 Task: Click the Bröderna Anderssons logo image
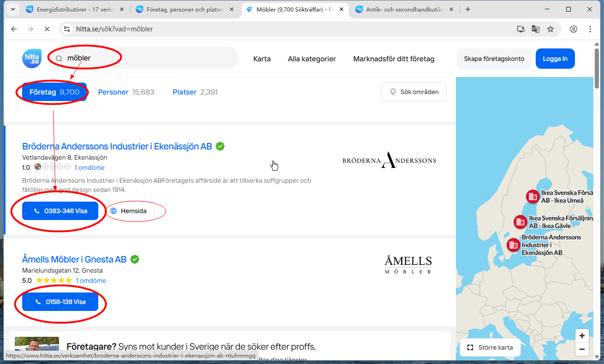[x=389, y=160]
